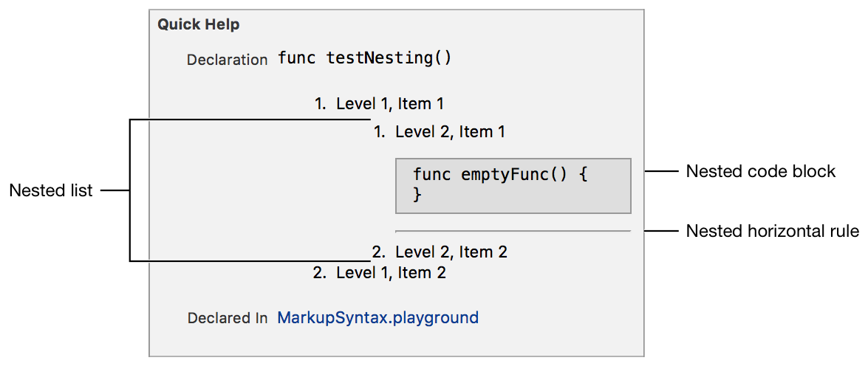Click the callout line beside Nested list label
This screenshot has height=366, width=868.
(x=115, y=190)
